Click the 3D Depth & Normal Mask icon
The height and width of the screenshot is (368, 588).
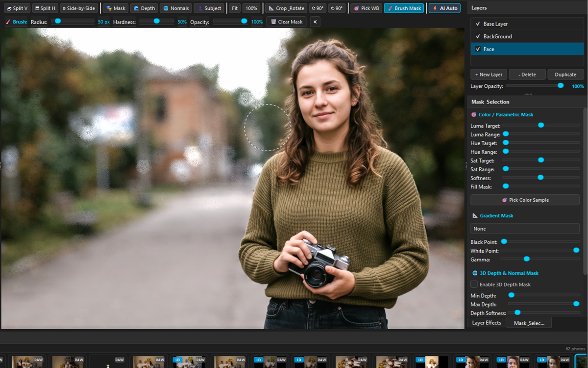point(475,273)
